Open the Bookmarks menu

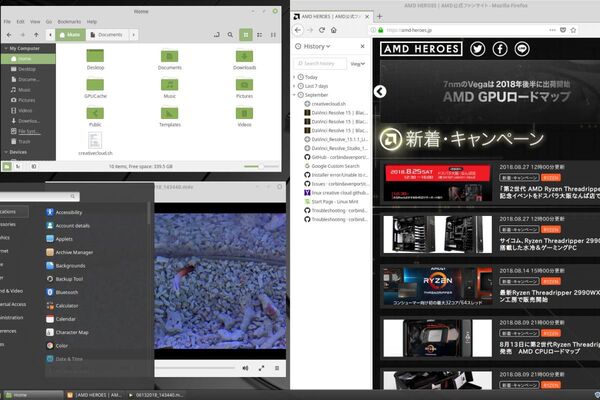pos(69,22)
